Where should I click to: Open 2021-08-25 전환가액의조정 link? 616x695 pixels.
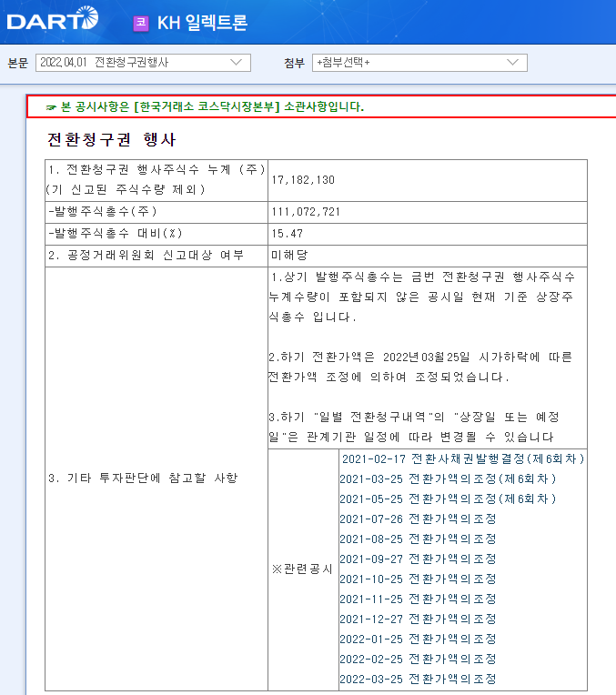418,539
